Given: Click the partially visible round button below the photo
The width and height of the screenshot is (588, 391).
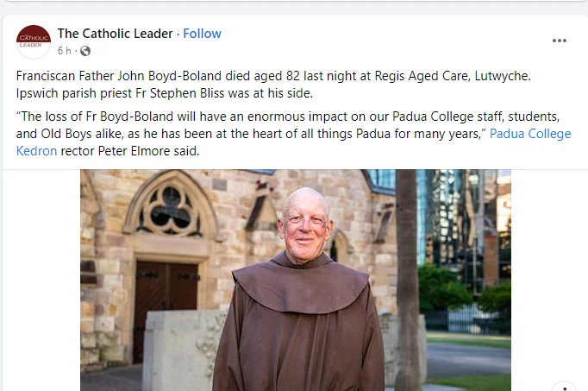Looking at the screenshot, I should click(563, 388).
